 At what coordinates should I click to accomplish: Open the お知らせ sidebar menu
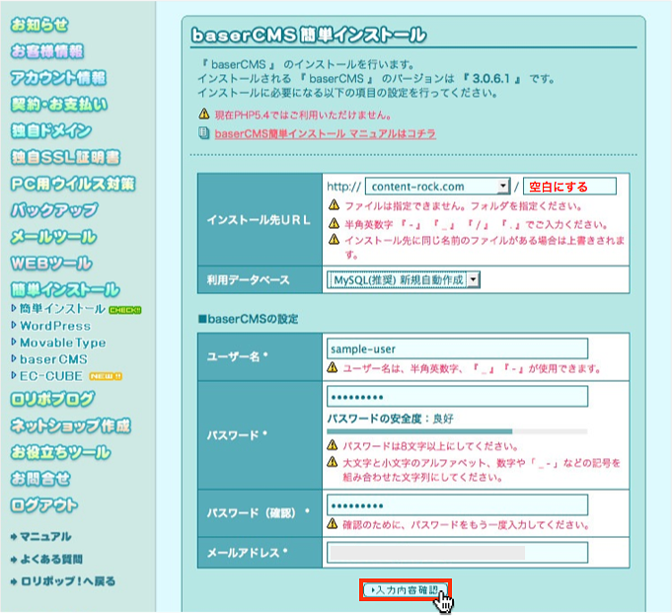39,25
